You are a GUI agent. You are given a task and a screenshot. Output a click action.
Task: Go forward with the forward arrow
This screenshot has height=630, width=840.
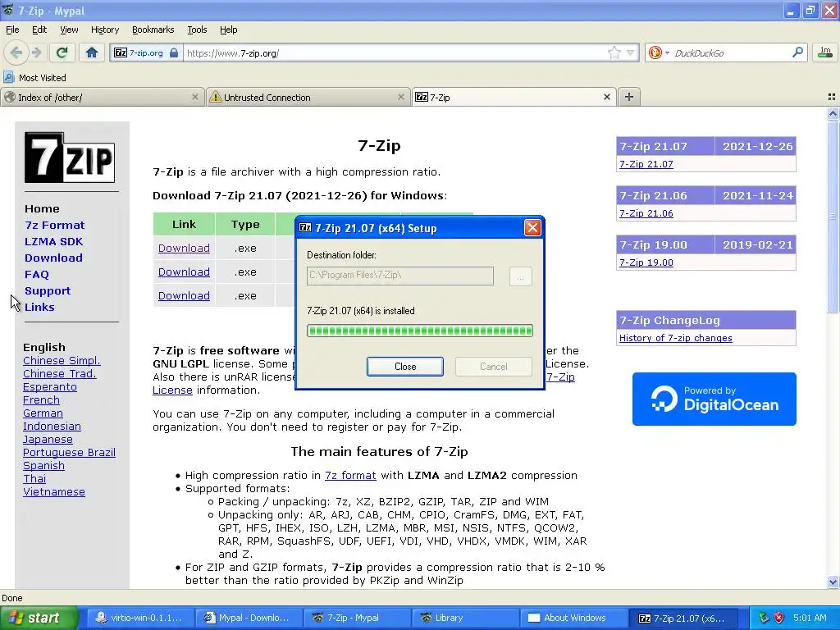coord(36,52)
